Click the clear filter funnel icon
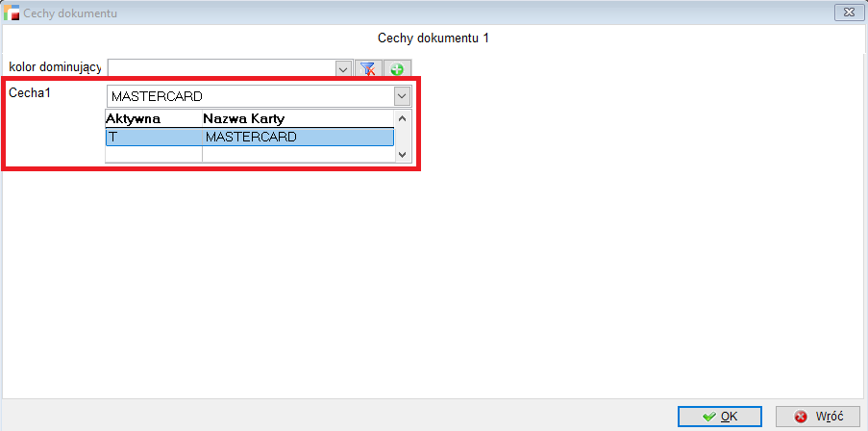The width and height of the screenshot is (868, 431). pyautogui.click(x=367, y=68)
